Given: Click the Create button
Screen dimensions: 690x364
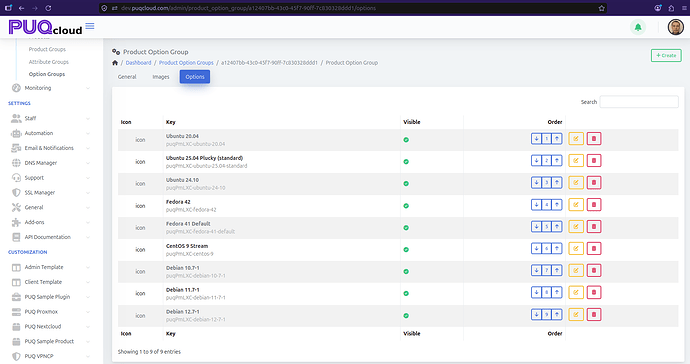Looking at the screenshot, I should point(666,55).
